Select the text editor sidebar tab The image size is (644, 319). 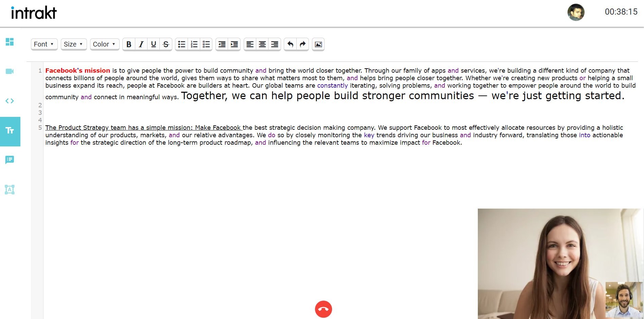(x=10, y=131)
